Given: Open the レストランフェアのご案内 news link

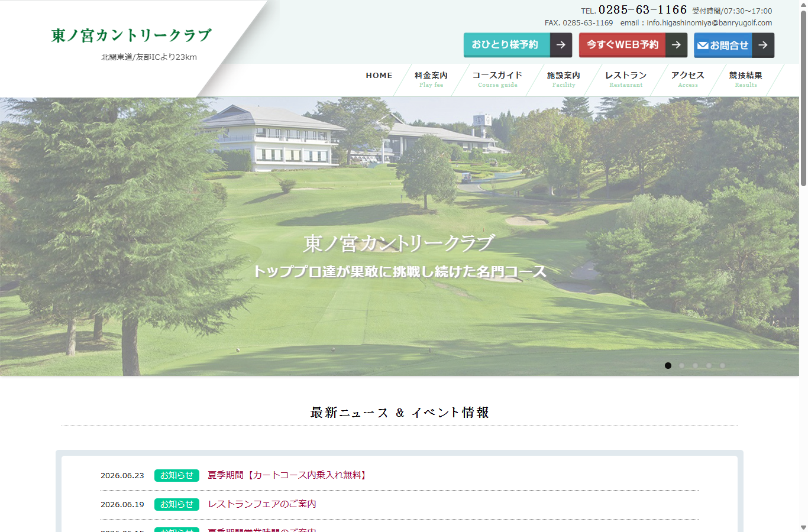Looking at the screenshot, I should click(262, 504).
